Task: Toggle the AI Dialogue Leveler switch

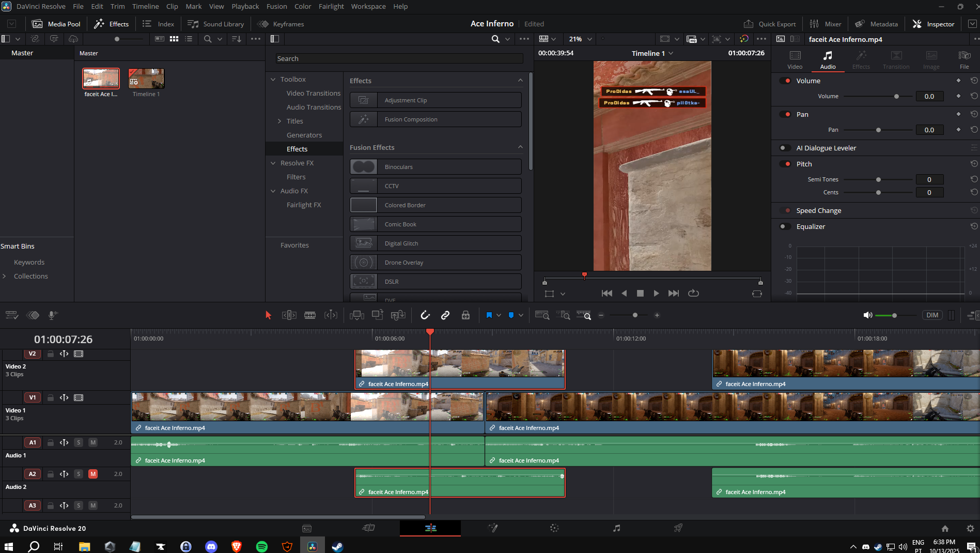Action: 785,148
